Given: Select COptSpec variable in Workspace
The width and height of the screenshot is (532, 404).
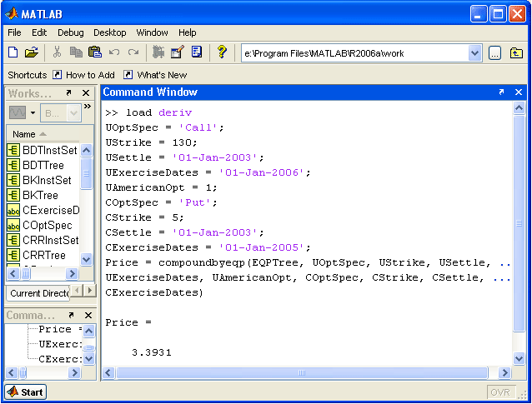Looking at the screenshot, I should point(43,225).
